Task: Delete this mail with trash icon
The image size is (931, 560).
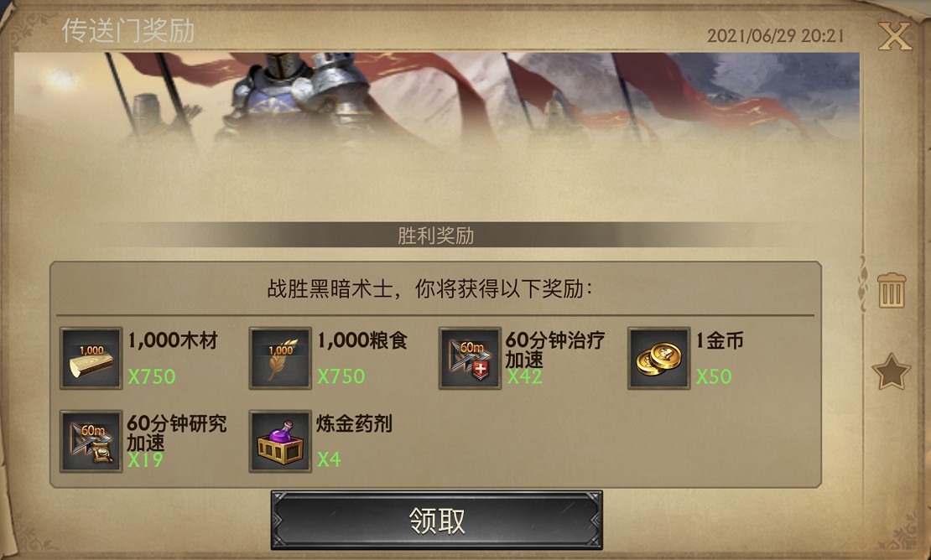Action: 892,290
